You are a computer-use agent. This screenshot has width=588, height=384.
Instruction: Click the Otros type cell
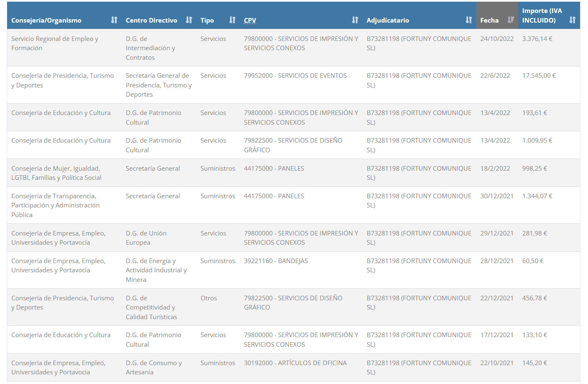[x=209, y=298]
